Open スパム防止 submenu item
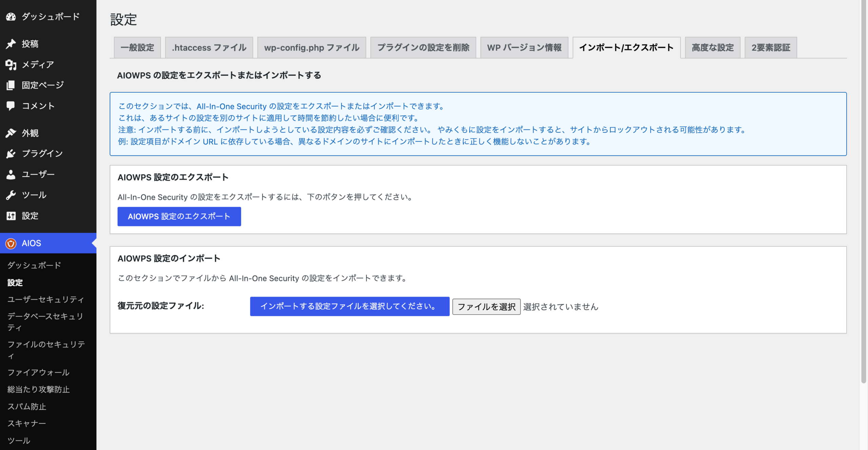868x450 pixels. [x=27, y=407]
